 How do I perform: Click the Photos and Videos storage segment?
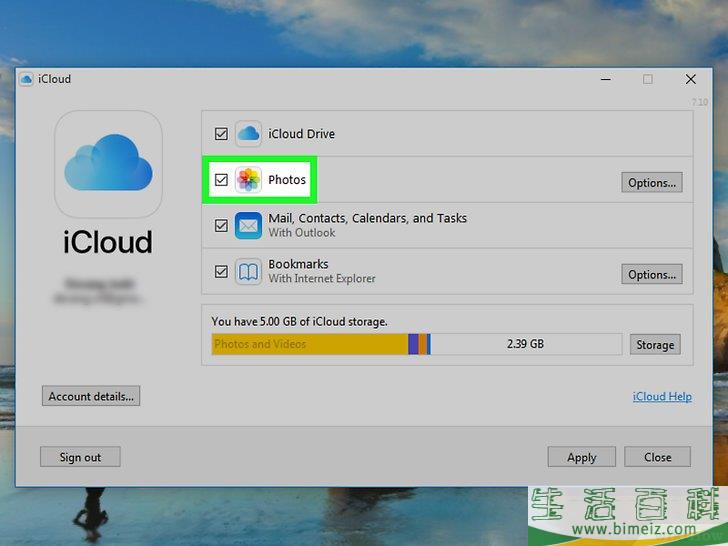(x=310, y=344)
